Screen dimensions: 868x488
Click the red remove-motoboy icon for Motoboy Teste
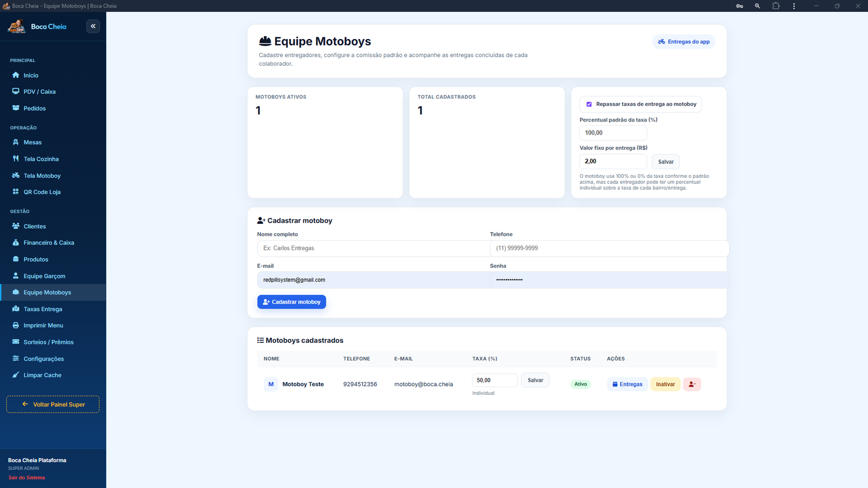pyautogui.click(x=692, y=384)
